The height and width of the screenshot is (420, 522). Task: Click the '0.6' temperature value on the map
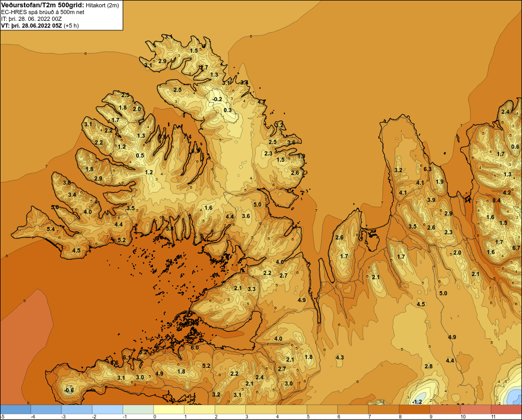pos(515,147)
